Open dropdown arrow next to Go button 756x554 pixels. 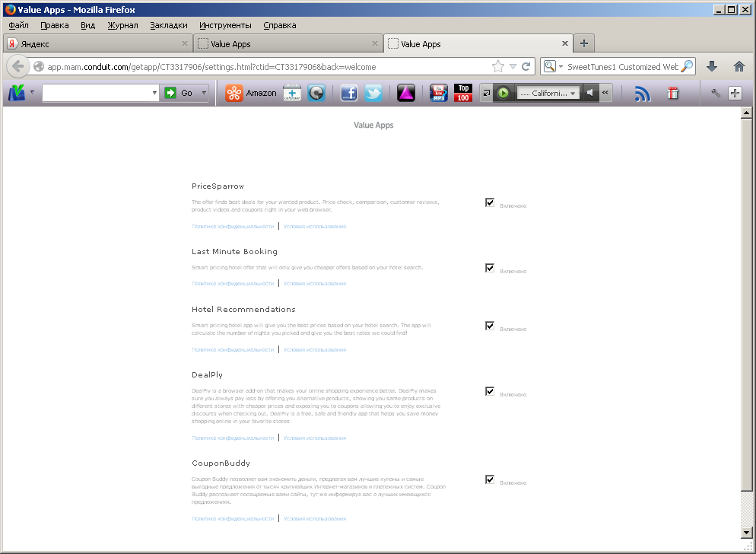[x=204, y=93]
